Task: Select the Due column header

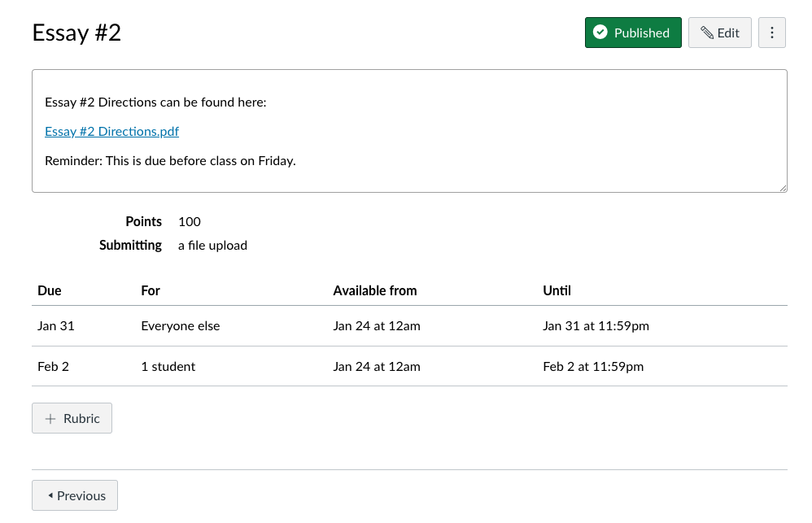Action: 49,290
